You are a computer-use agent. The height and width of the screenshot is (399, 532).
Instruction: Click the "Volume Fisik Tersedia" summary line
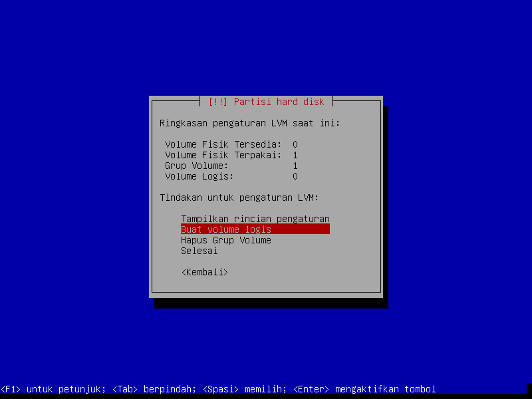point(223,144)
